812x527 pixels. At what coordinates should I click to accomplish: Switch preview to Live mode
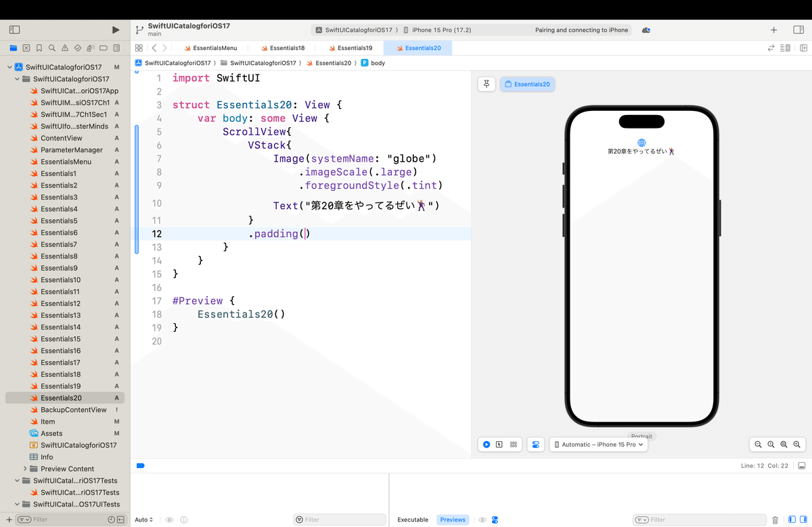[x=487, y=444]
